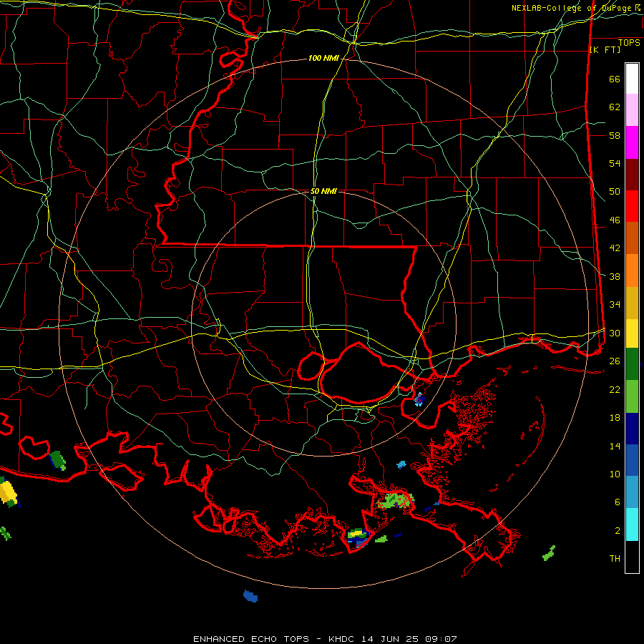Click the 50 NMI range ring label
Viewport: 644px width, 644px height.
[x=323, y=191]
